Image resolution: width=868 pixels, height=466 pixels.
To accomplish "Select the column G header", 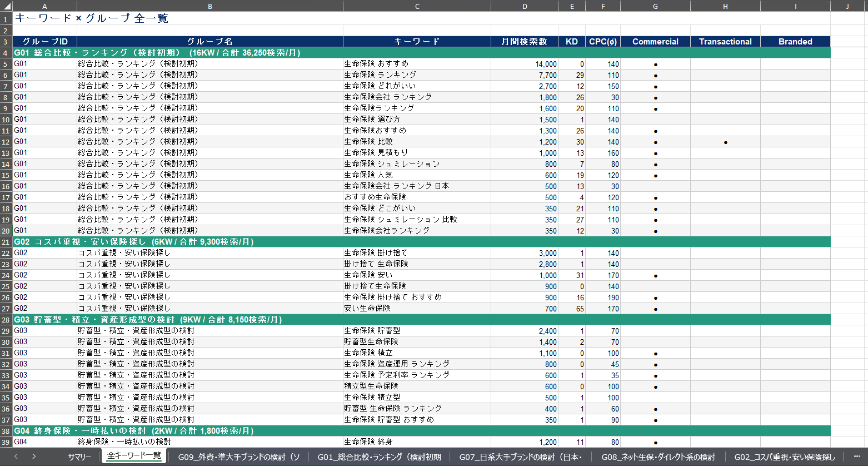I will coord(655,6).
